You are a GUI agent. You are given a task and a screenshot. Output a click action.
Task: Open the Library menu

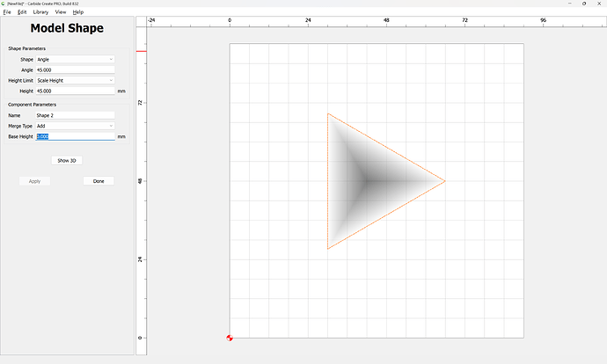pos(40,12)
